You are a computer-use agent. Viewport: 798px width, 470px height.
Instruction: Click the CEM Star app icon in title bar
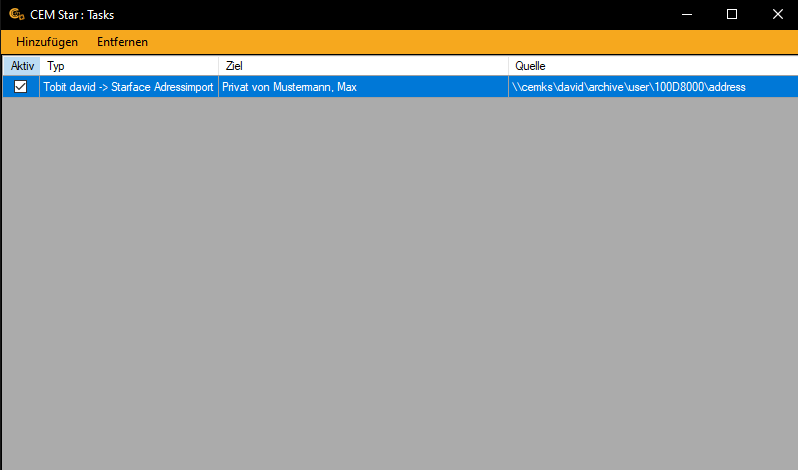coord(16,14)
